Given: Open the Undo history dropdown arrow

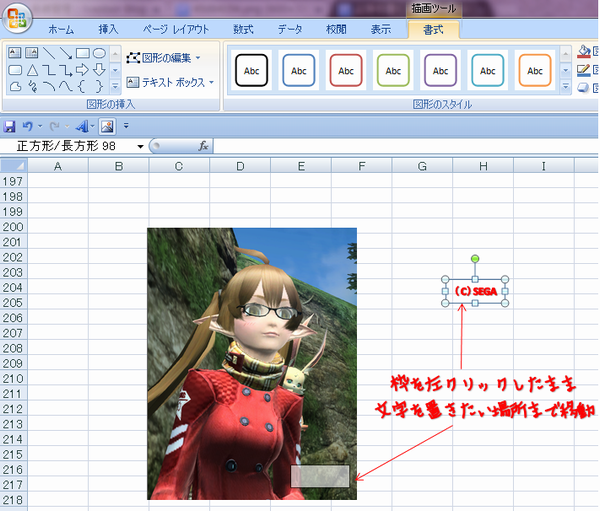Looking at the screenshot, I should 40,126.
